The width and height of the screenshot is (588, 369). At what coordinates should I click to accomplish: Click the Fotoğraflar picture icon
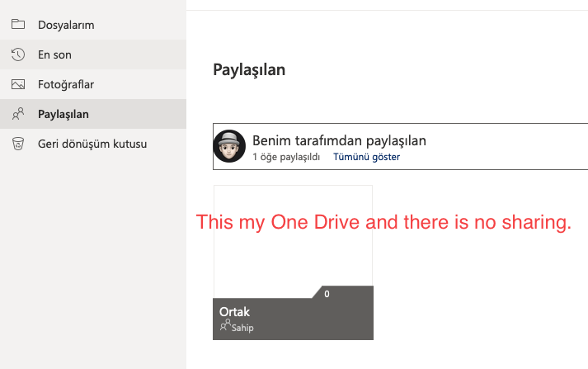click(x=18, y=84)
